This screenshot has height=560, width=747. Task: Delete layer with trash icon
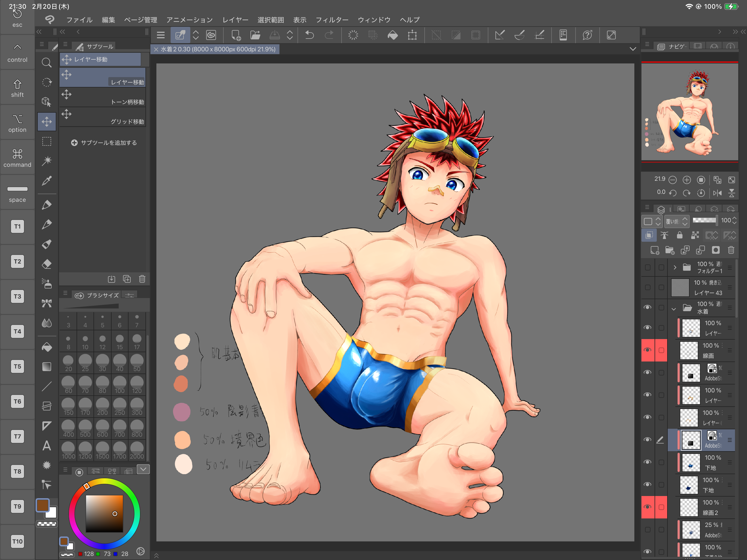pos(731,250)
